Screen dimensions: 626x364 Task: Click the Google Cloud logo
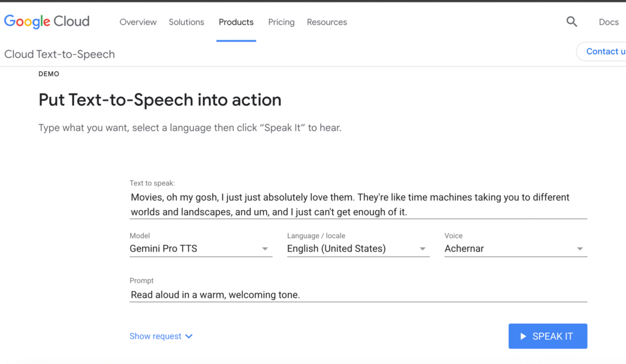(x=46, y=21)
